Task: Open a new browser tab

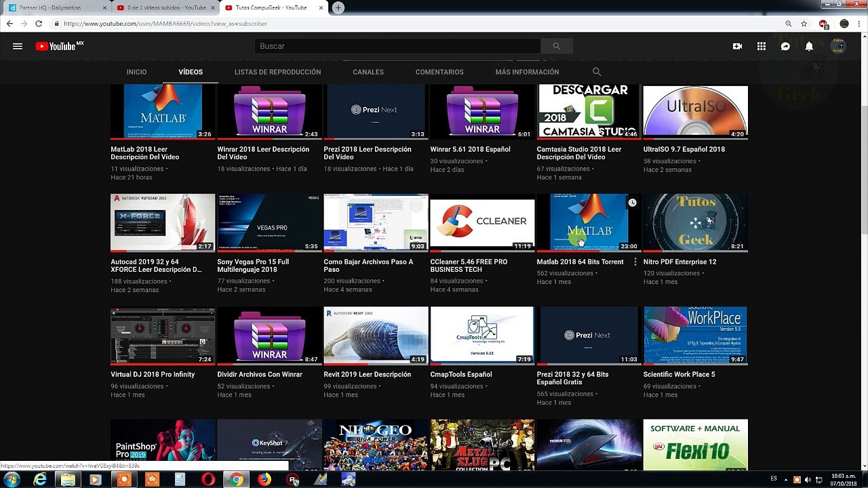Action: (x=338, y=7)
